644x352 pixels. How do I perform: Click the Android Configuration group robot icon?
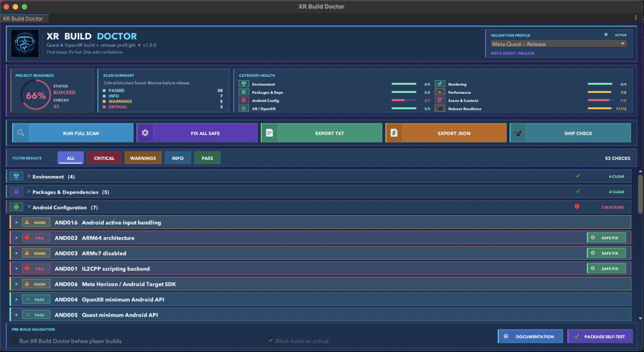tap(16, 207)
